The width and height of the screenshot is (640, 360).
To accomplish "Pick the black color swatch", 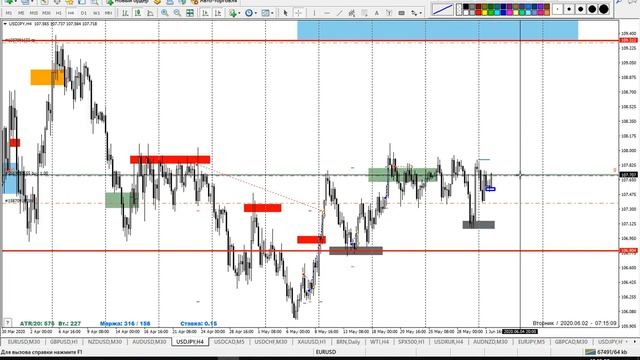I will (466, 7).
